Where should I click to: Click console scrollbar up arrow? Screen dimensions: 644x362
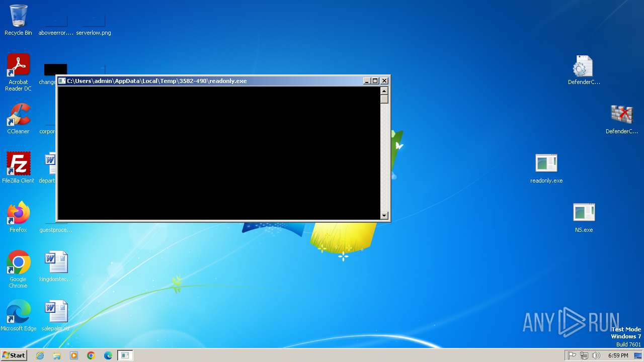pyautogui.click(x=384, y=91)
